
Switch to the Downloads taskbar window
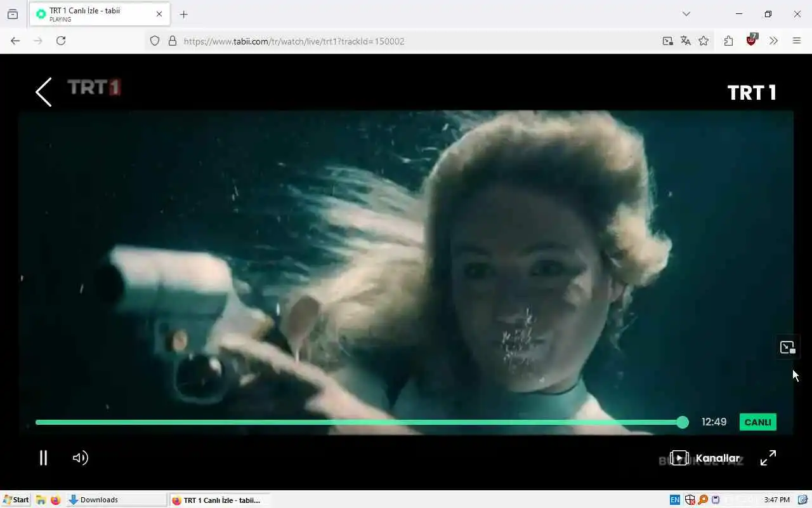pyautogui.click(x=115, y=500)
